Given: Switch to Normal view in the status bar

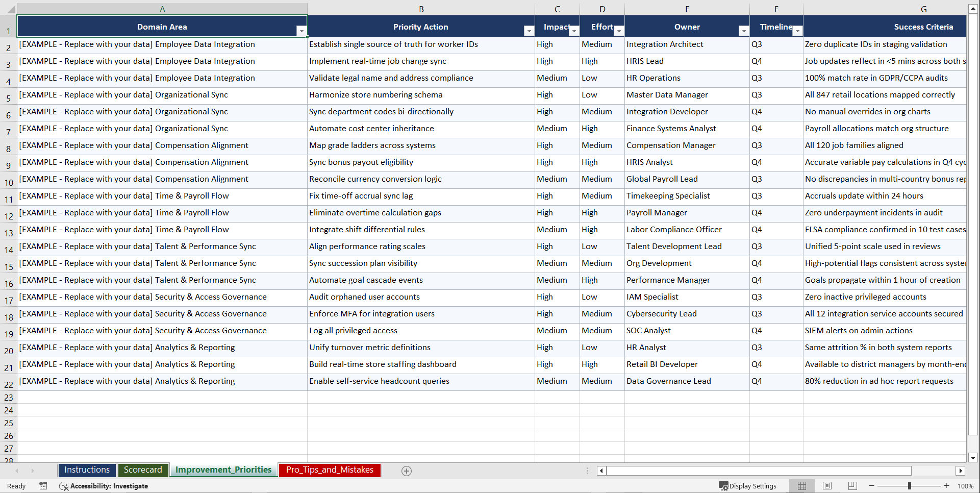Looking at the screenshot, I should click(801, 486).
